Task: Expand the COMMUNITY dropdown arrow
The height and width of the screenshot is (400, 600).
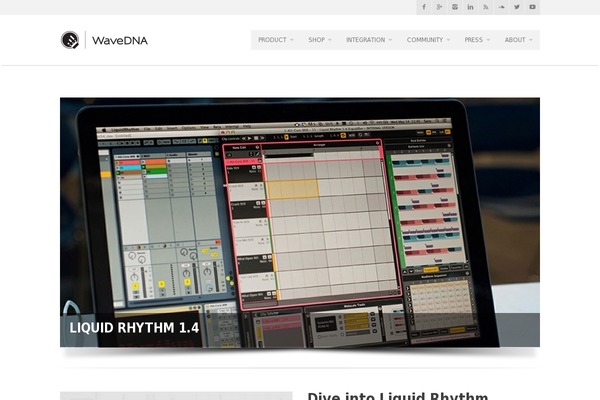Action: pyautogui.click(x=448, y=40)
